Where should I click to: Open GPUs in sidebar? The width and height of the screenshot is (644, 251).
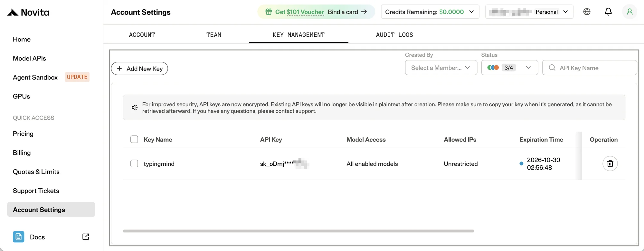[21, 96]
